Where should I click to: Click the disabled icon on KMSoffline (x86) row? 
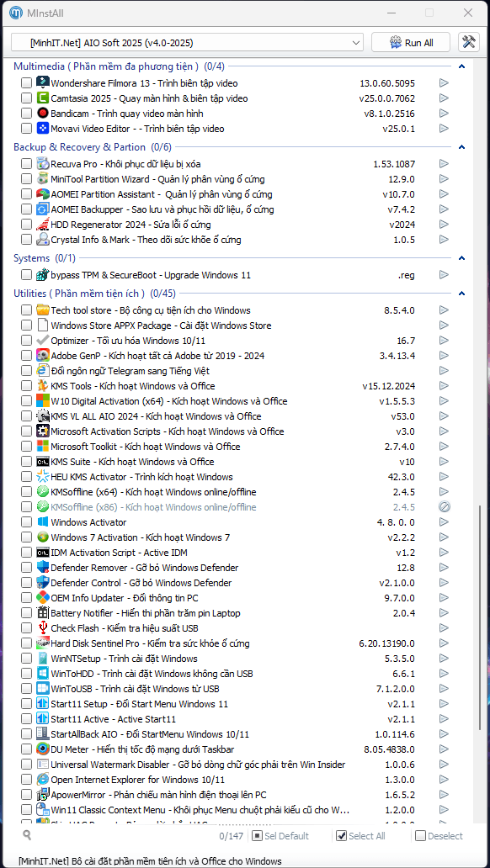[444, 507]
